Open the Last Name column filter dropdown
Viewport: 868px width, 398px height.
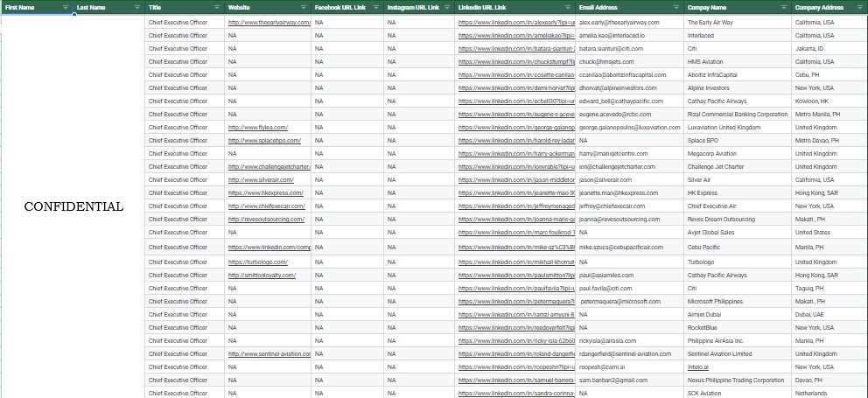coord(137,8)
